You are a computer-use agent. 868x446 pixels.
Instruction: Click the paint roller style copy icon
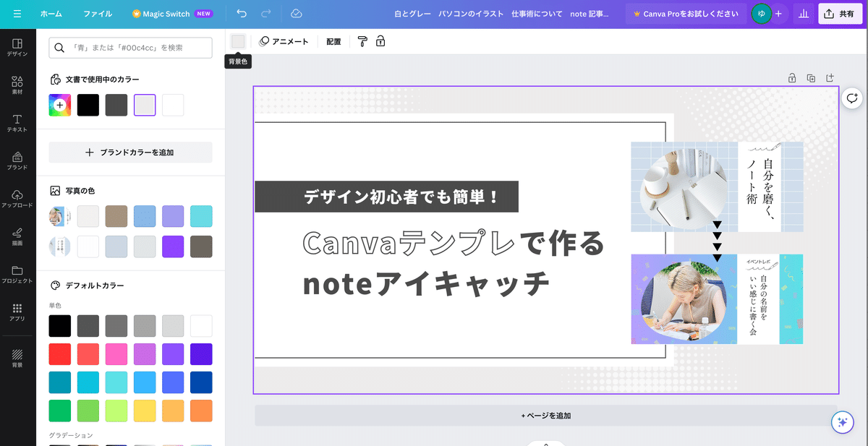[362, 41]
